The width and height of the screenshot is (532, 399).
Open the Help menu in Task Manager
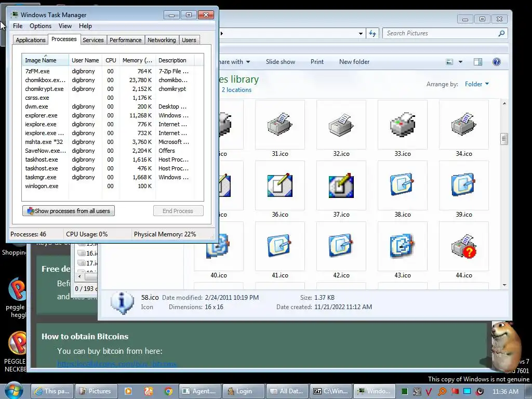point(85,26)
